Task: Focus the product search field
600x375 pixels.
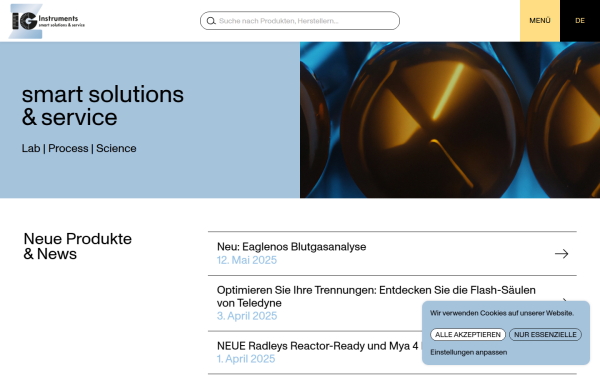Action: tap(300, 21)
